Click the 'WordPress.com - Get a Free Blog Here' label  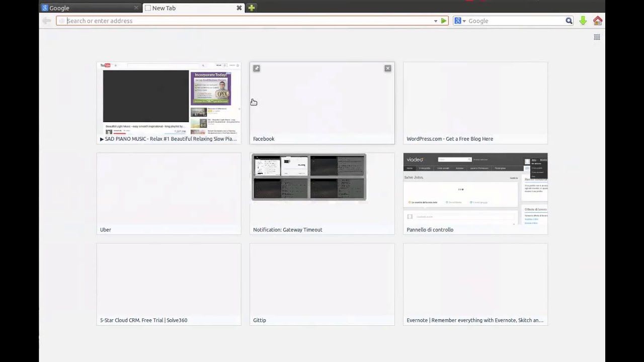coord(450,139)
